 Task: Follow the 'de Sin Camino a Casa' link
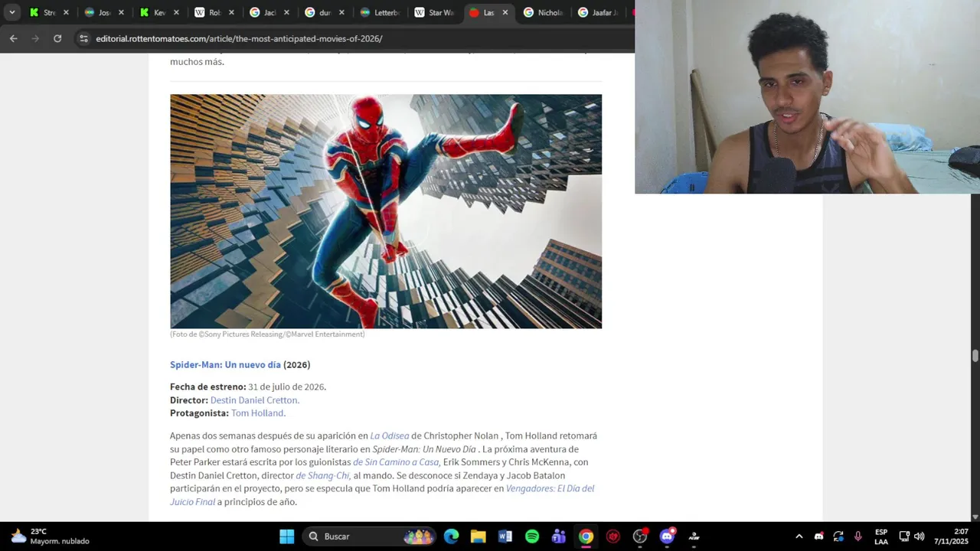tap(396, 462)
